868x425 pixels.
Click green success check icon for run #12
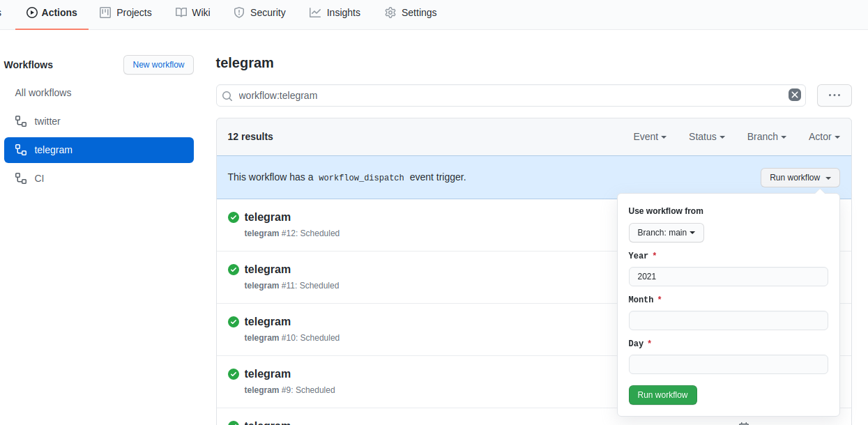click(234, 217)
